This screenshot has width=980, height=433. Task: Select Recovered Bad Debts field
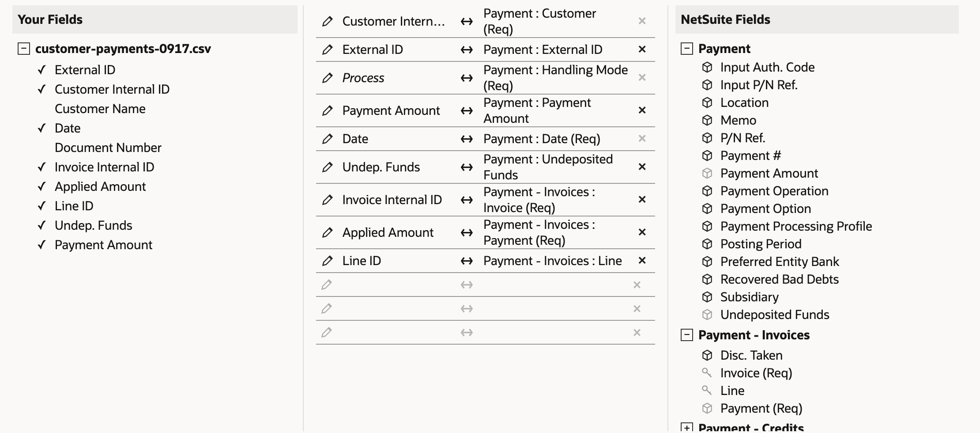coord(780,279)
